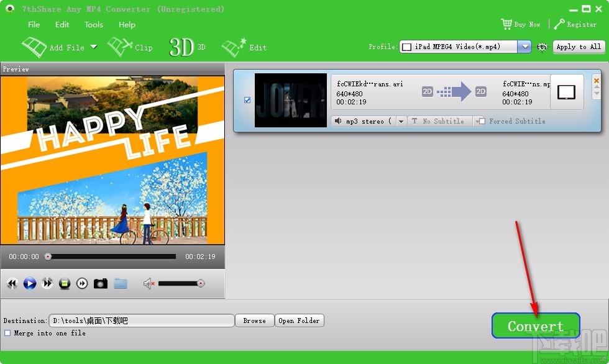Viewport: 609px width, 364px height.
Task: Open snapshot folder icon
Action: pos(121,284)
